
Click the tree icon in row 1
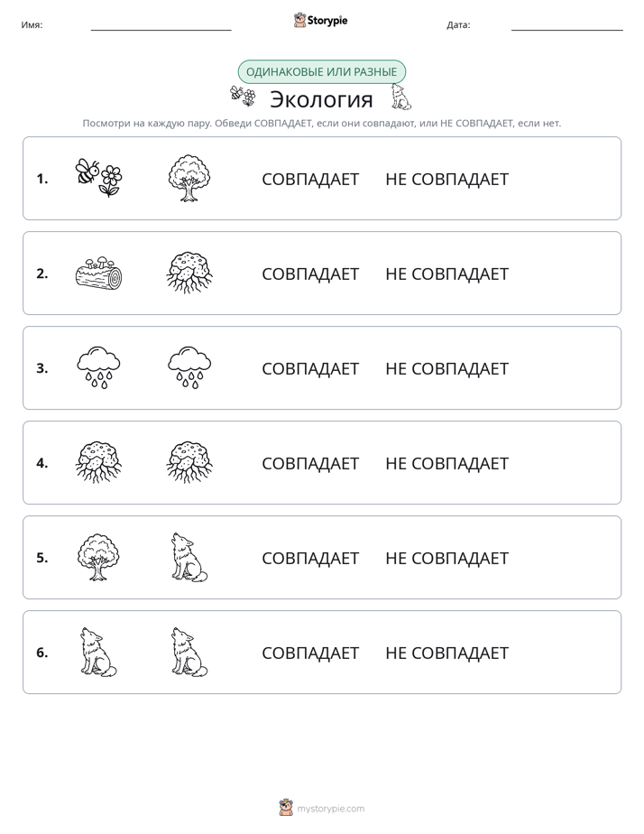[x=189, y=178]
